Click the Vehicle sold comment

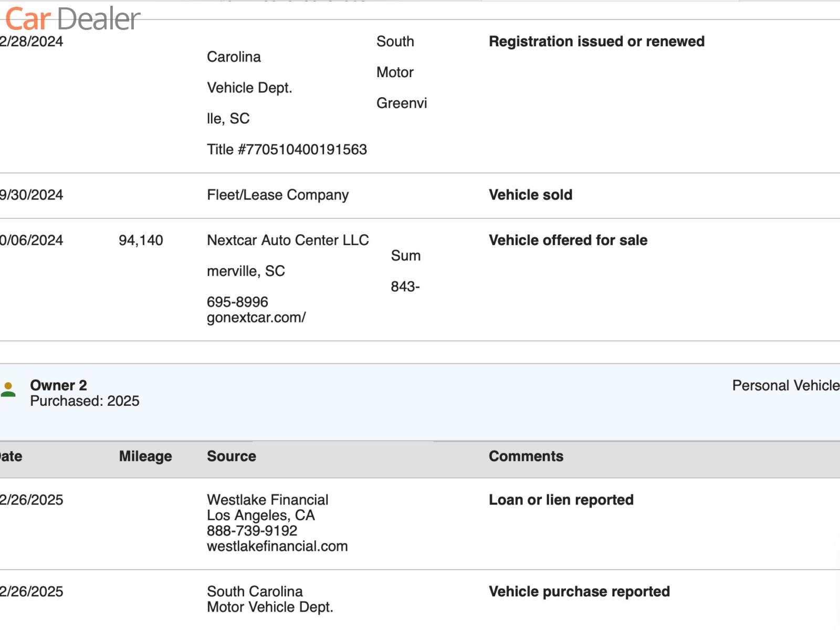coord(530,195)
